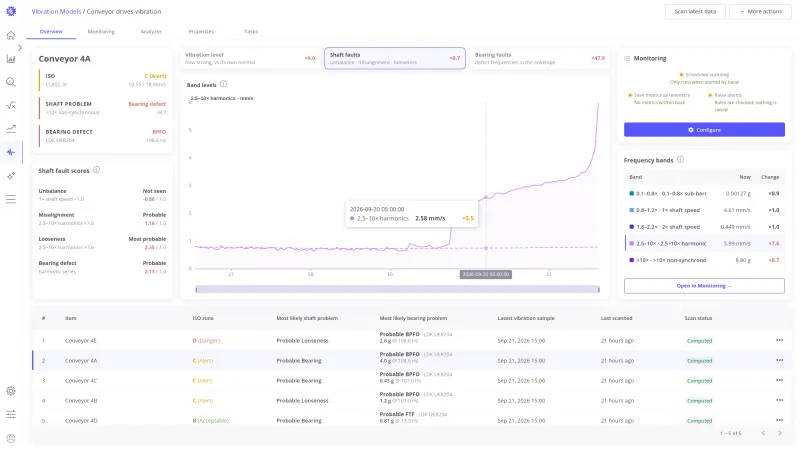This screenshot has width=800, height=450.
Task: Click the Last scanned column header
Action: point(616,318)
